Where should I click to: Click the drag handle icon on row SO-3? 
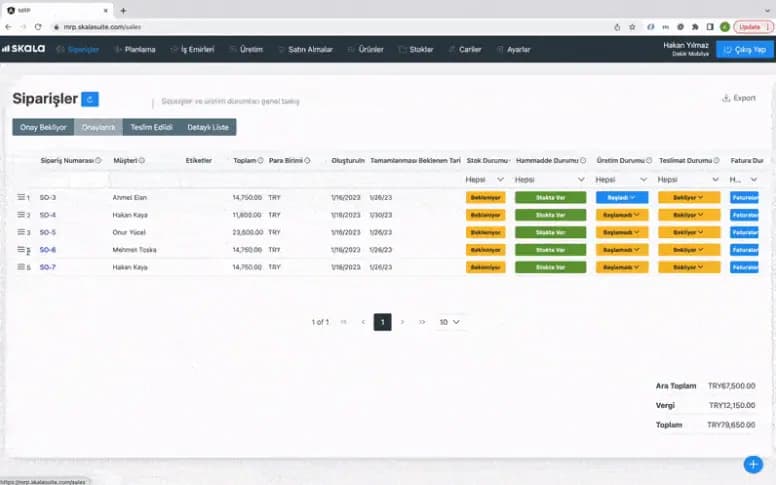point(21,197)
